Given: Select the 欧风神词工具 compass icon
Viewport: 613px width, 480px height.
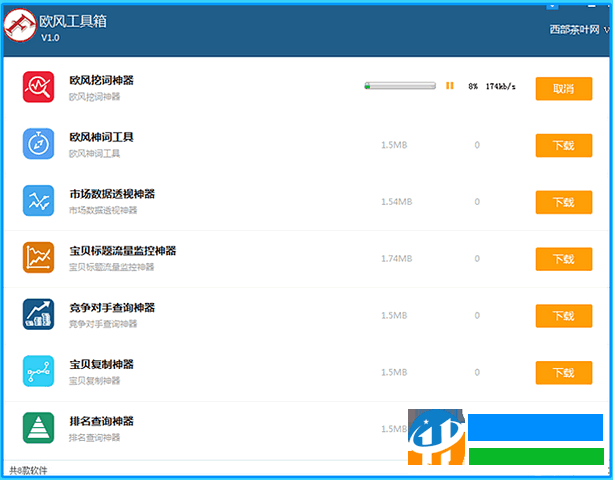Looking at the screenshot, I should [x=38, y=144].
